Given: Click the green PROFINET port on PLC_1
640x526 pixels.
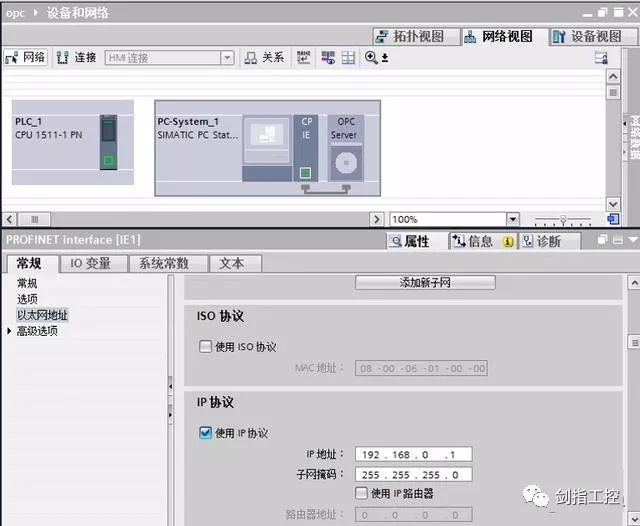Looking at the screenshot, I should 108,159.
